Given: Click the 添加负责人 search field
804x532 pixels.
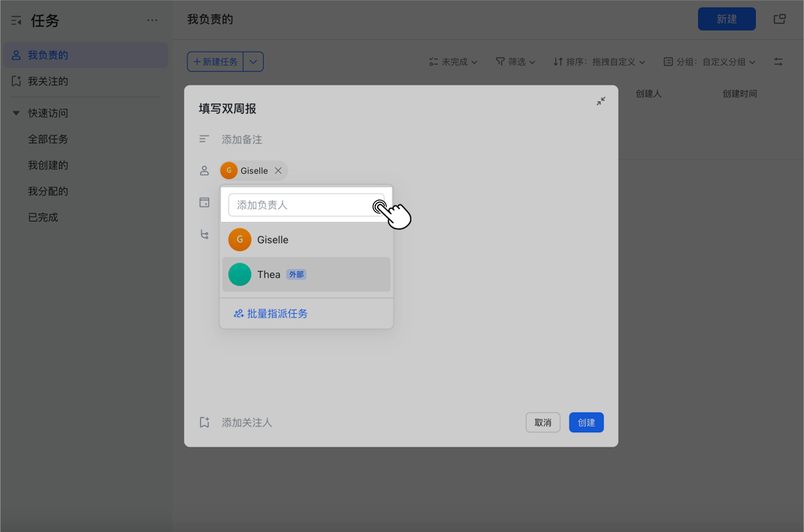Looking at the screenshot, I should pos(300,205).
